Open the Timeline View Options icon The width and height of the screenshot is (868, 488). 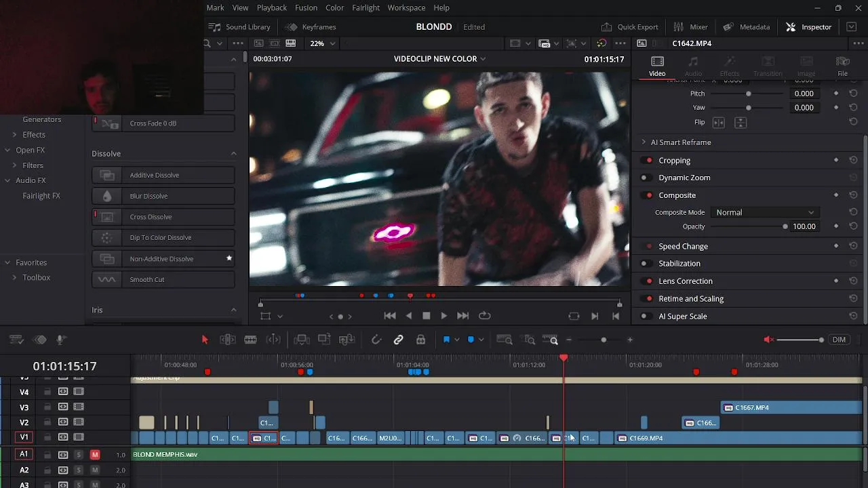pyautogui.click(x=17, y=340)
